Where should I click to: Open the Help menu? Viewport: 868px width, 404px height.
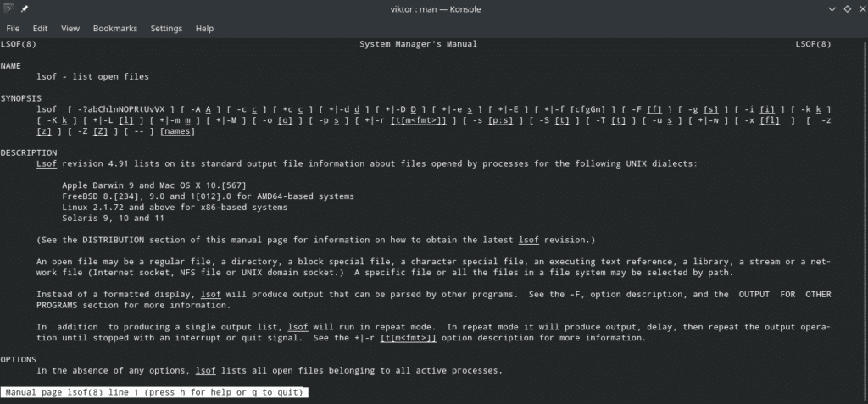tap(204, 28)
